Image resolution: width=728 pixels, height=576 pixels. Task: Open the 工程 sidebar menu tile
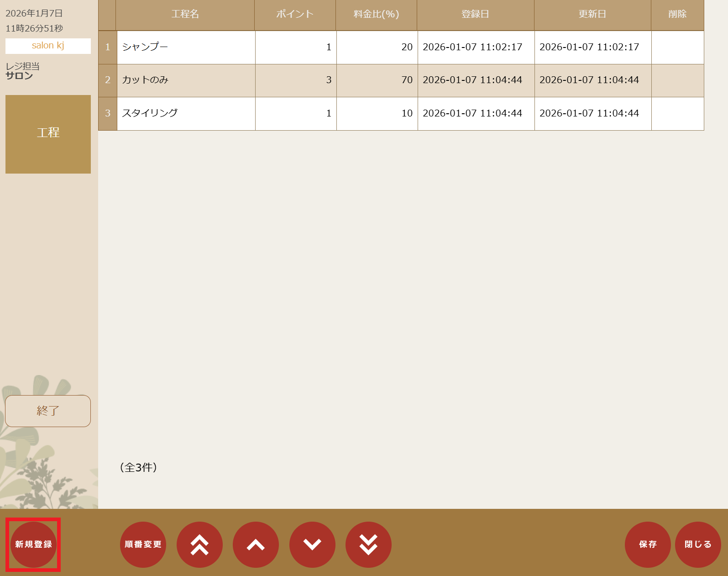48,134
